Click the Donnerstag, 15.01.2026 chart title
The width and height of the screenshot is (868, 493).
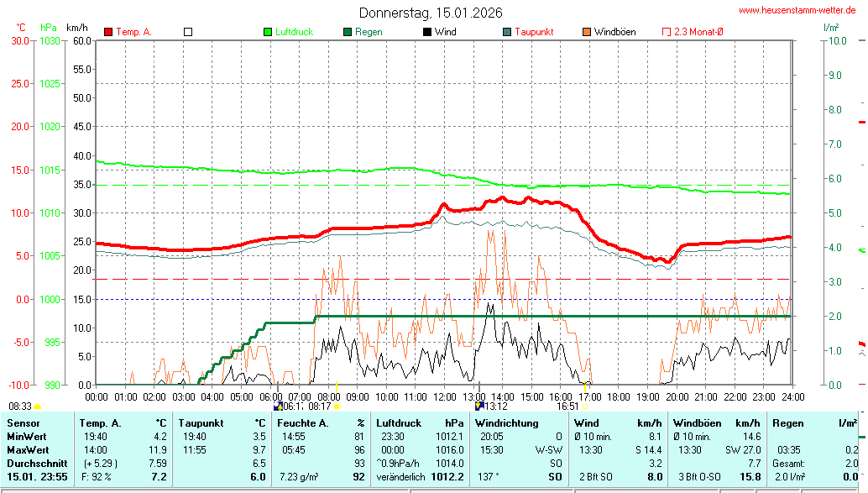(431, 13)
